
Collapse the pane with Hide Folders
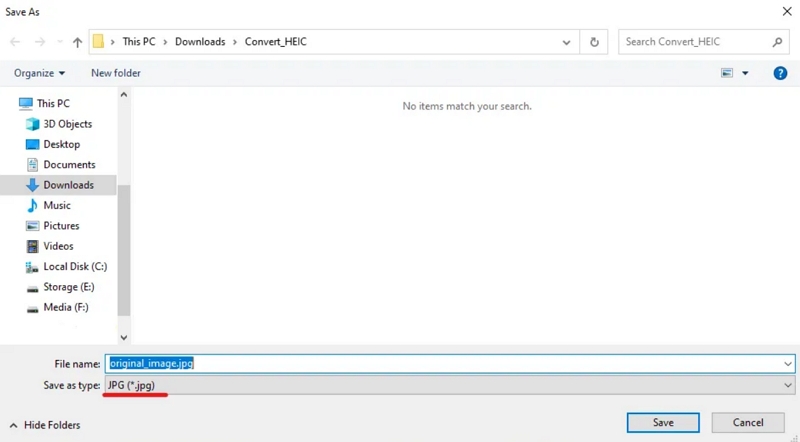tap(45, 425)
